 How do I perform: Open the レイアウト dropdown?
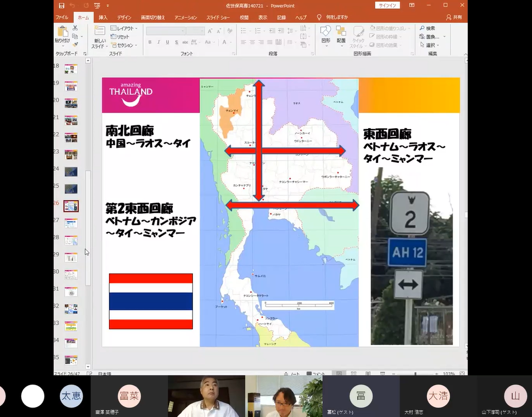(124, 28)
